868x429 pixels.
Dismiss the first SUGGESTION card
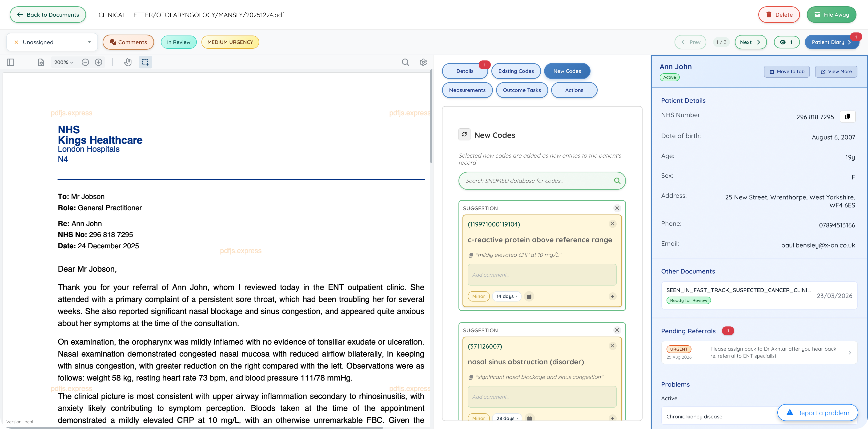[617, 208]
